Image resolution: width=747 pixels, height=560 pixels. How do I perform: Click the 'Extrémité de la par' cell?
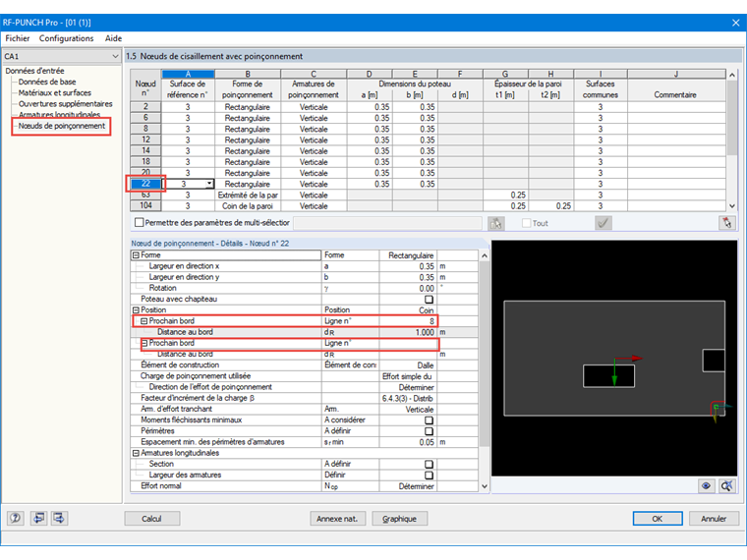tap(248, 196)
